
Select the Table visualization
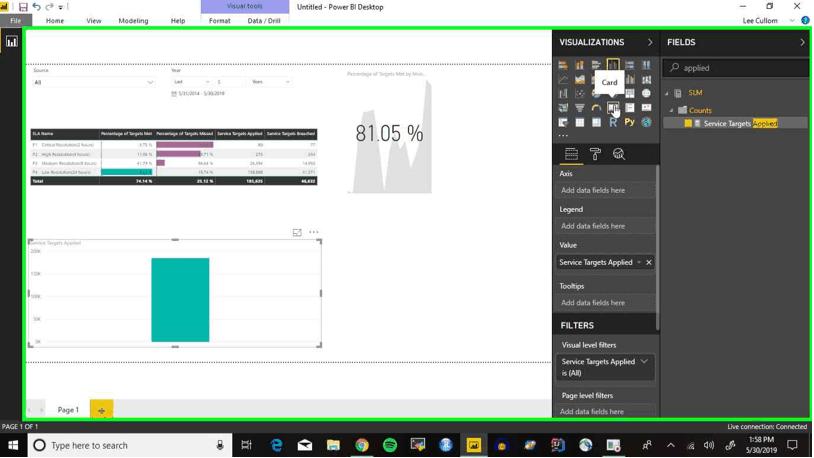coord(579,122)
